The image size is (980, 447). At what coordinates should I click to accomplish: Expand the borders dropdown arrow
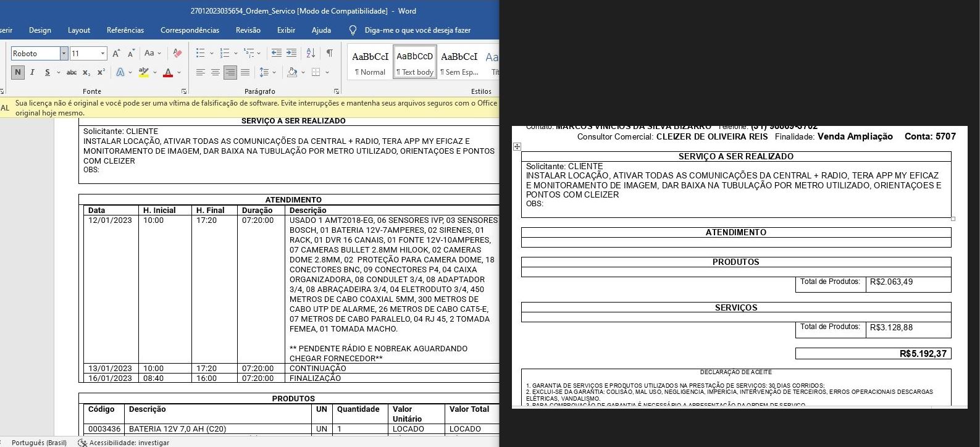[327, 72]
